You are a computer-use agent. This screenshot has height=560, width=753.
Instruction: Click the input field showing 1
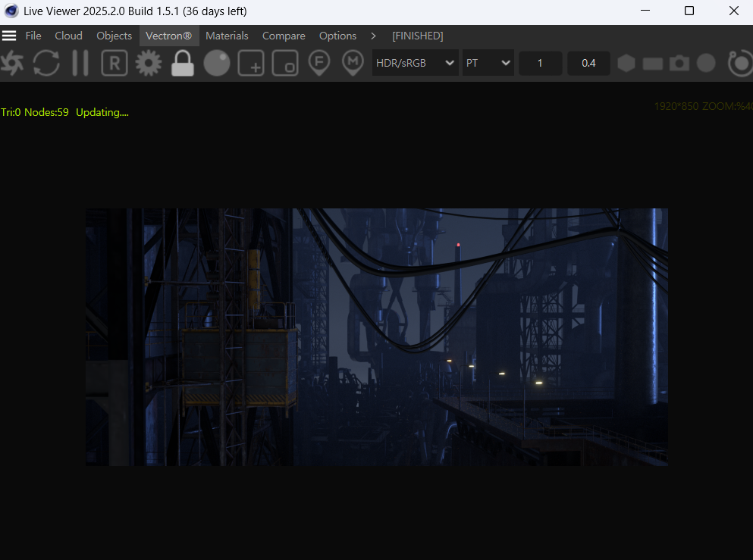[x=540, y=63]
